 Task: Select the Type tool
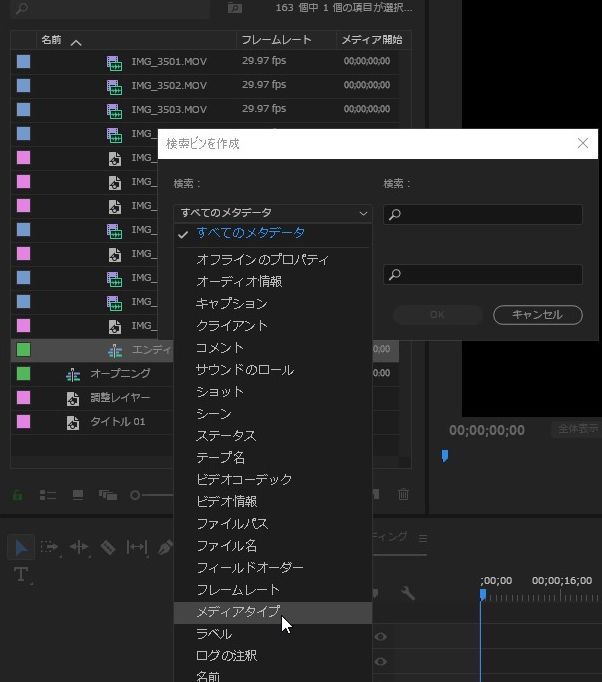(21, 574)
